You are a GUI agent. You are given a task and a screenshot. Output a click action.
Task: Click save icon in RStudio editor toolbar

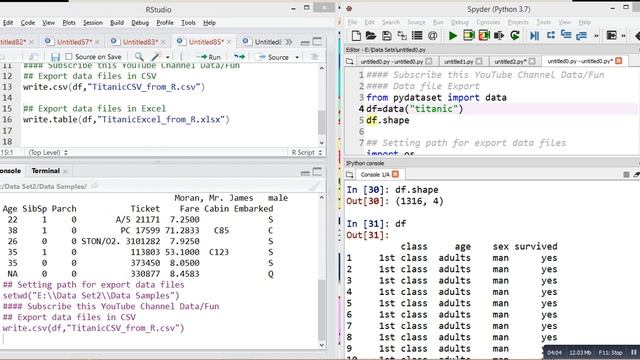(55, 57)
